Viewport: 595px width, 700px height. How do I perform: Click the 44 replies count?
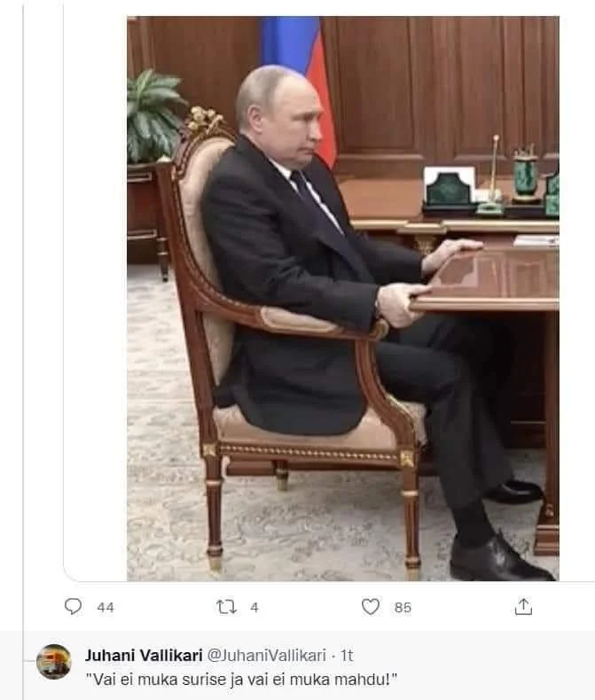(105, 608)
